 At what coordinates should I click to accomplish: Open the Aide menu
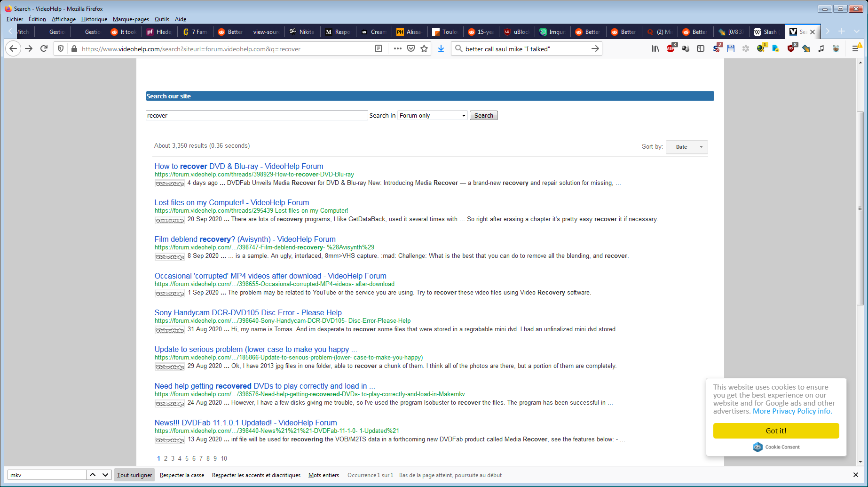click(181, 19)
